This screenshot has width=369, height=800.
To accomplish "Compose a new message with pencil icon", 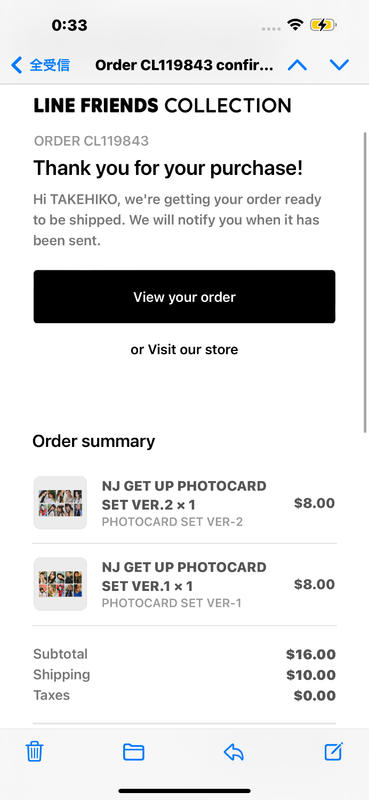I will tap(334, 751).
